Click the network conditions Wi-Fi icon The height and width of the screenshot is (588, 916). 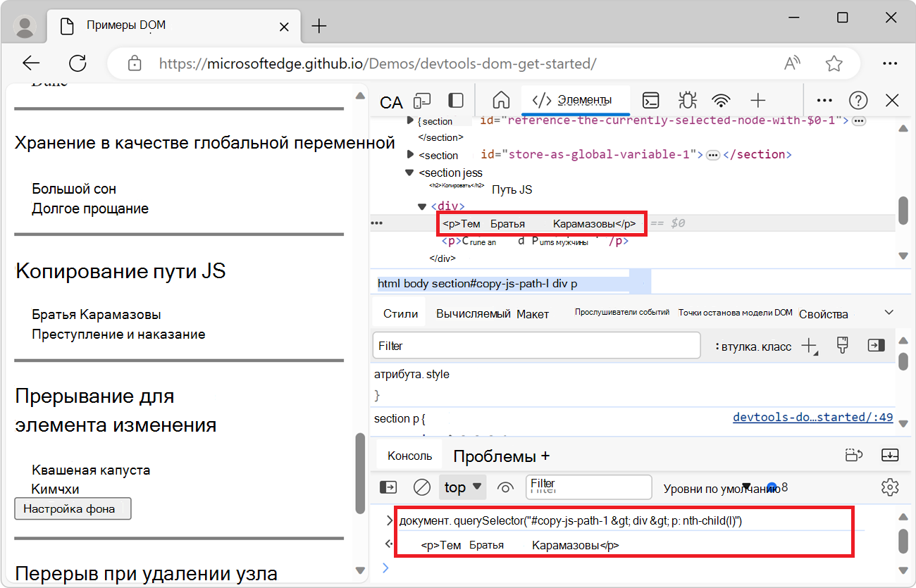tap(721, 101)
